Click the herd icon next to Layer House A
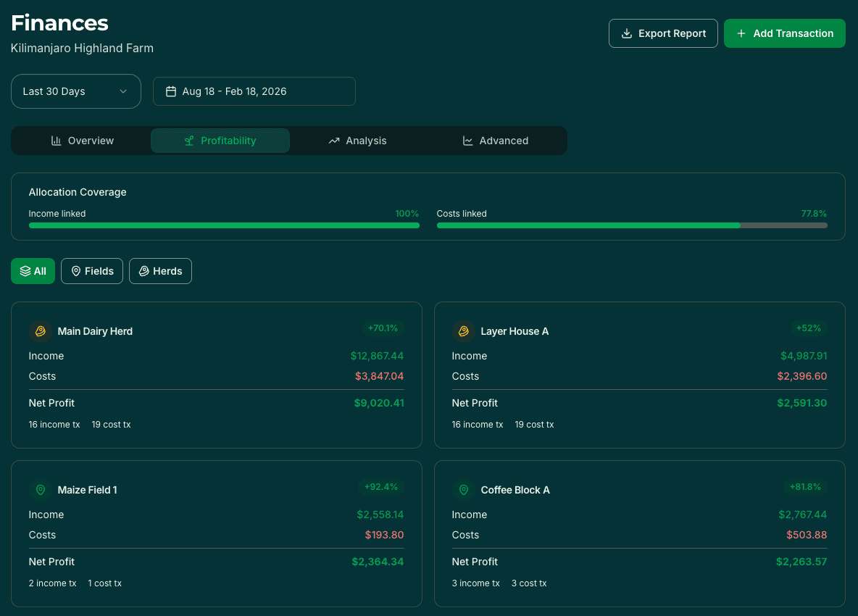This screenshot has height=616, width=858. (463, 330)
